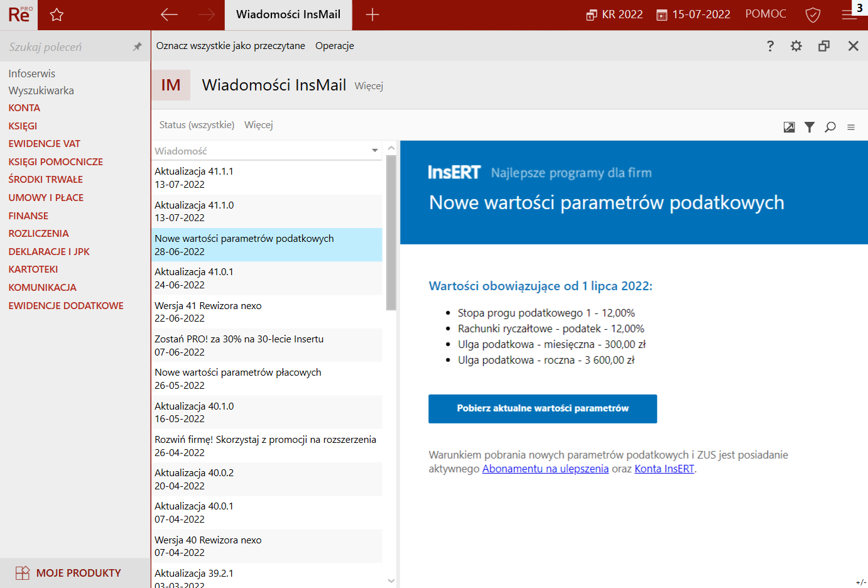Open the list options menu icon
Image resolution: width=868 pixels, height=588 pixels.
click(x=851, y=128)
